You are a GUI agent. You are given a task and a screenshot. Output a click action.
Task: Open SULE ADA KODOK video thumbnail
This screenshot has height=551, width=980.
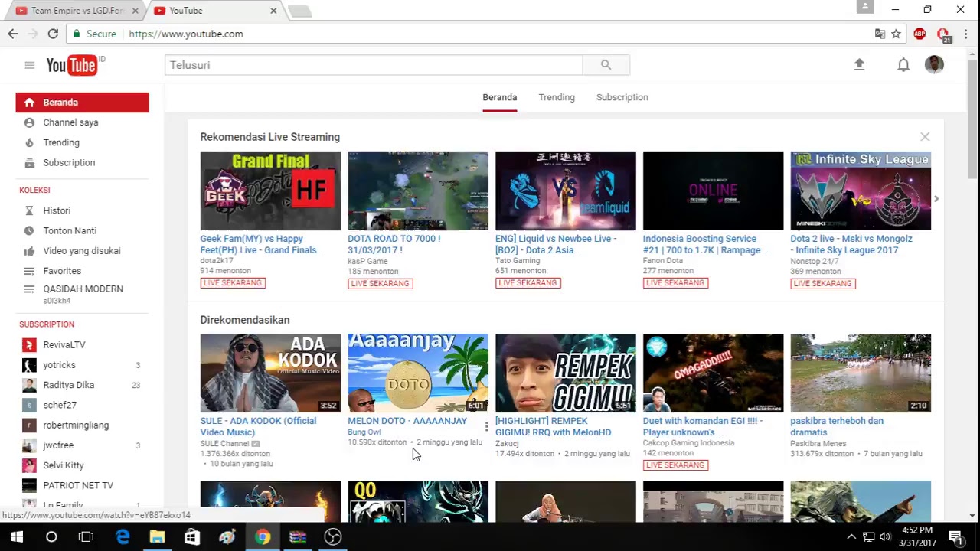pyautogui.click(x=270, y=373)
